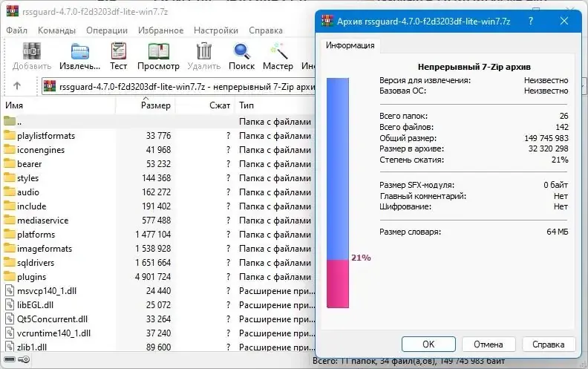Sort by the Сжат column header
The height and width of the screenshot is (369, 588).
click(205, 105)
